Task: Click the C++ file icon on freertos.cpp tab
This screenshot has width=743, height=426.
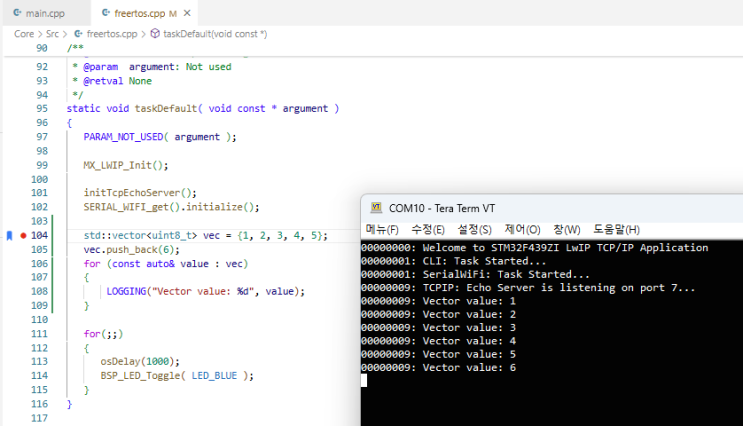Action: pos(106,13)
